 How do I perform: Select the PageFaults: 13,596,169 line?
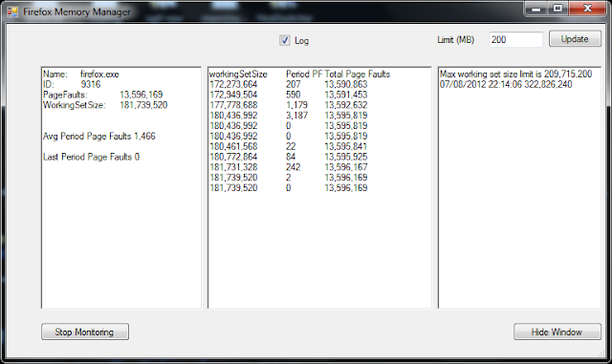coord(102,95)
